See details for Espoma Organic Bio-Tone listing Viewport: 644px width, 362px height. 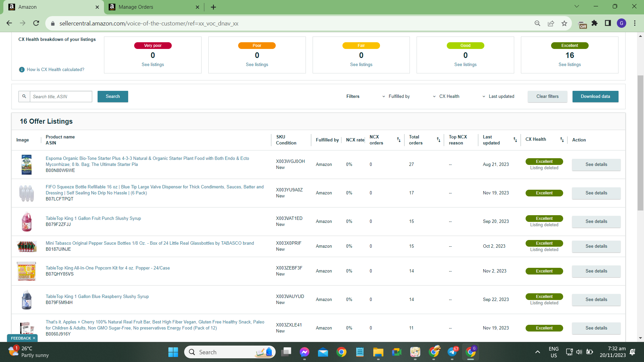pyautogui.click(x=596, y=165)
